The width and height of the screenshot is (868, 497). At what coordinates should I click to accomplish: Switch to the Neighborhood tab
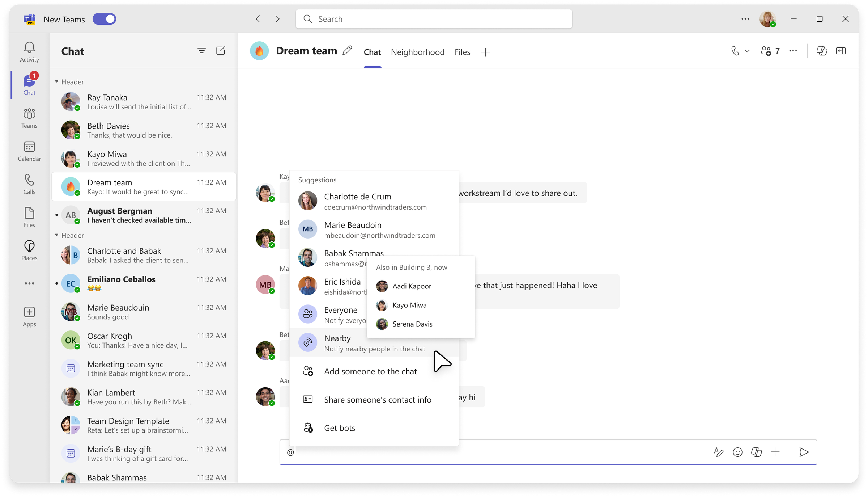tap(418, 52)
